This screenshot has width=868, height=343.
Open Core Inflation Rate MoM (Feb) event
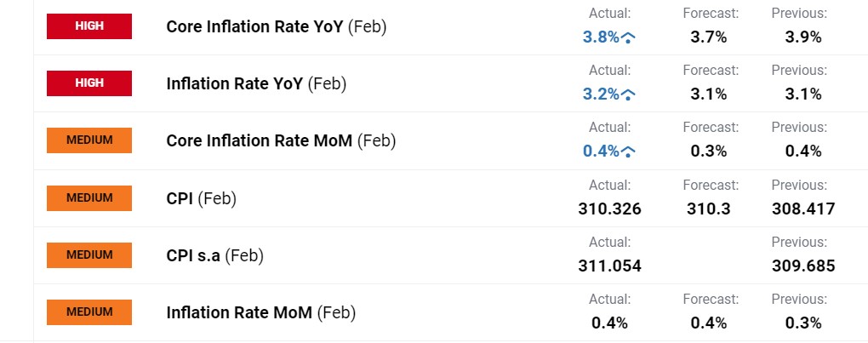tap(281, 141)
